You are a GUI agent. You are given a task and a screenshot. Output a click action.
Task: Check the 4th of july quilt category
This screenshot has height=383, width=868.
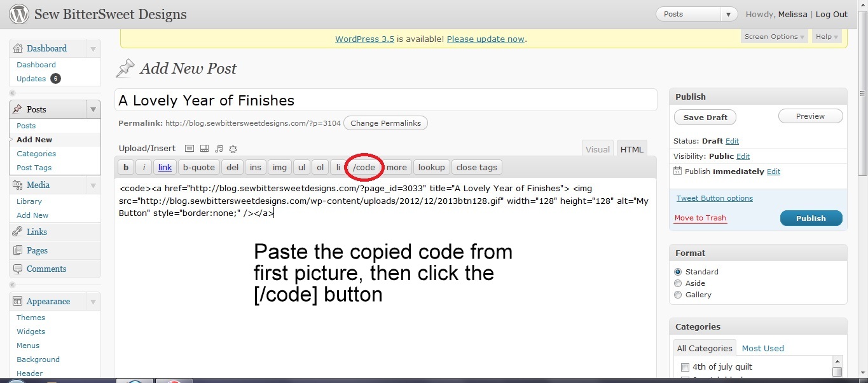pos(685,367)
